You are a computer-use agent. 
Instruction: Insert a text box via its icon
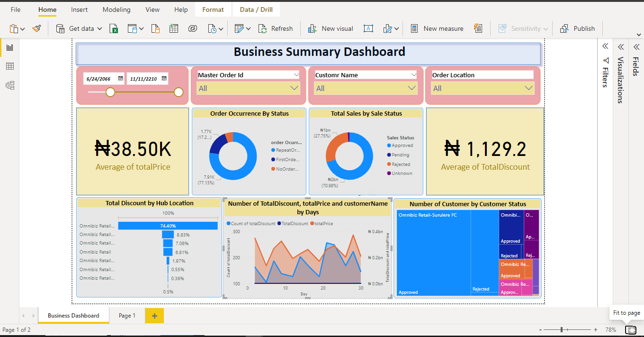[x=368, y=28]
